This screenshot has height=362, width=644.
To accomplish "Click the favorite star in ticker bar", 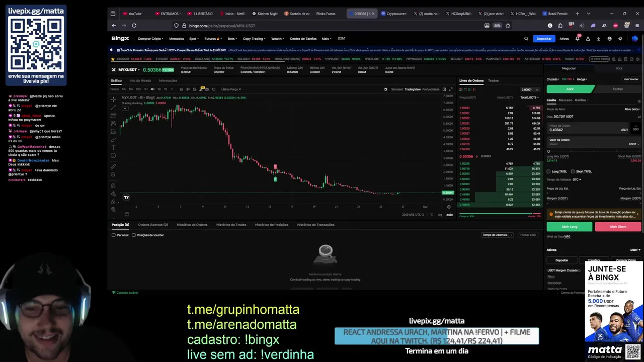I will (112, 59).
